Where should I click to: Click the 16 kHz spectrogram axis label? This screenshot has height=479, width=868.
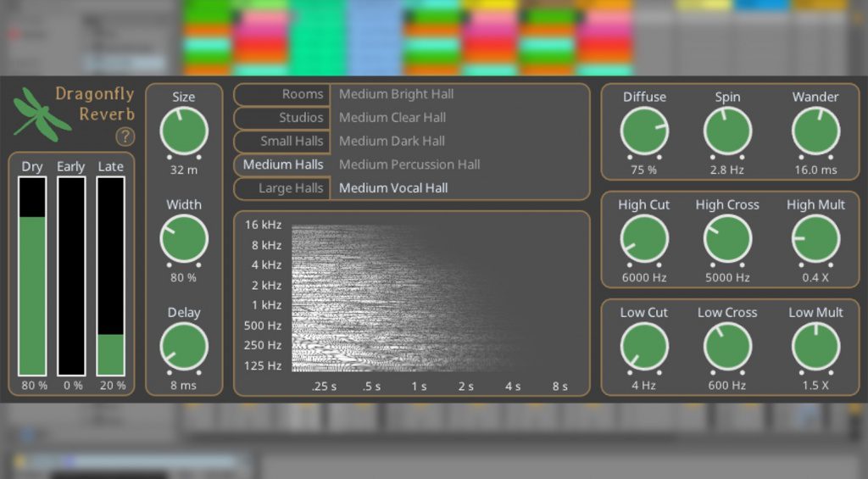tap(264, 225)
